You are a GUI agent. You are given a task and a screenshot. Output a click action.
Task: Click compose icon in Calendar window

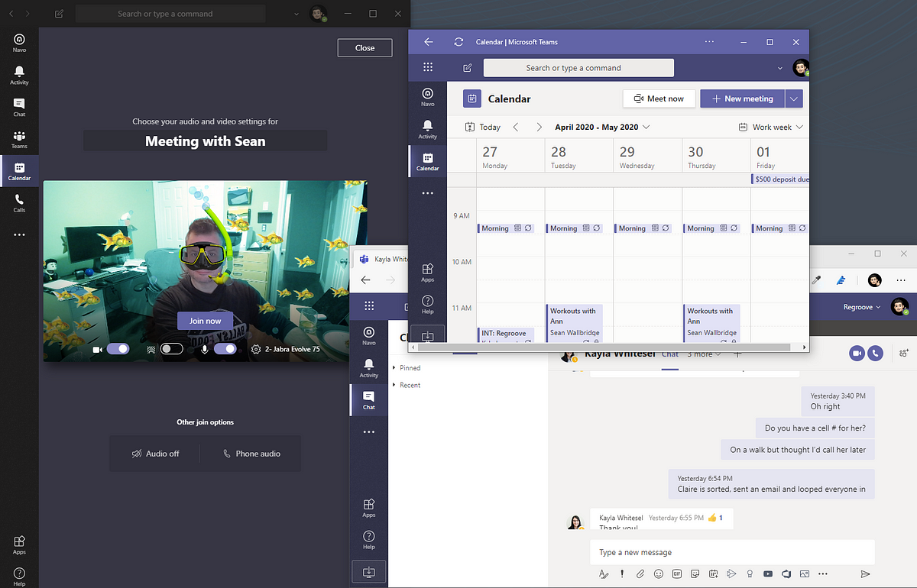[x=467, y=68]
